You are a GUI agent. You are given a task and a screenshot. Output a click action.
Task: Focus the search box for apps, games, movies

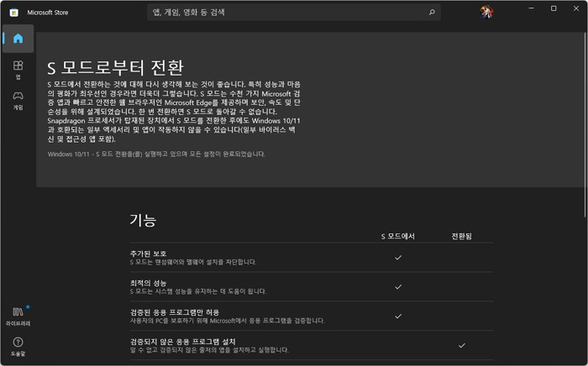point(294,13)
